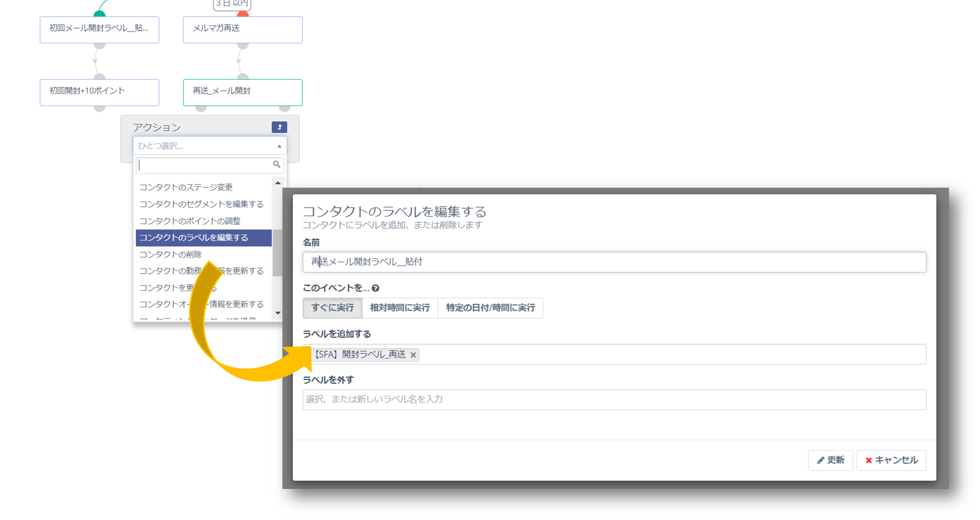
Task: Click the 更新 button
Action: coord(830,460)
